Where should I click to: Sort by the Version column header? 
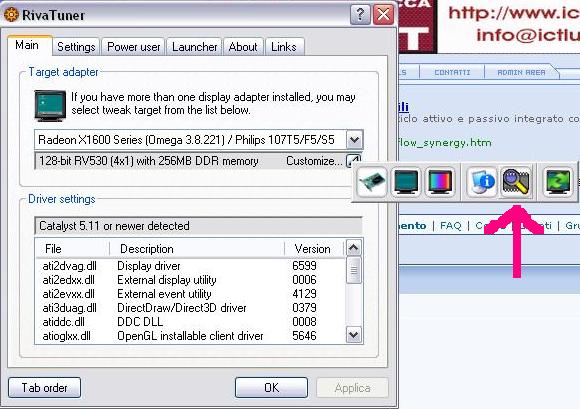314,249
